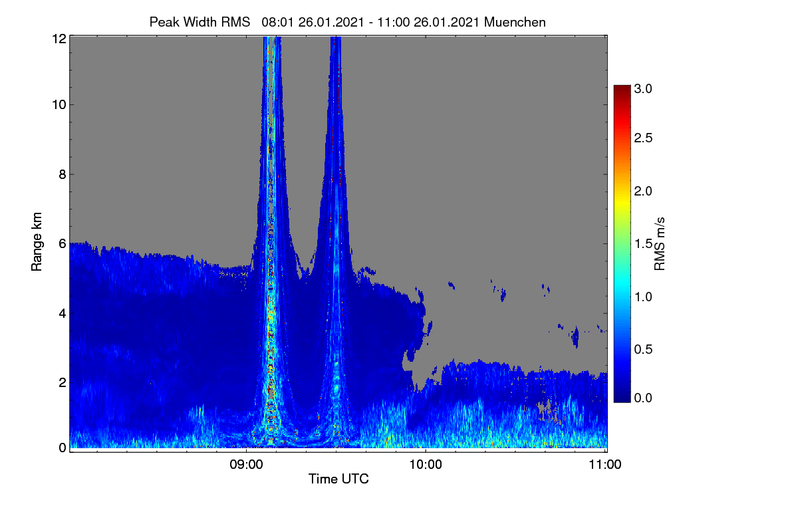Click the '8' y-axis tick label
Screen dimensions: 798x532
63,174
